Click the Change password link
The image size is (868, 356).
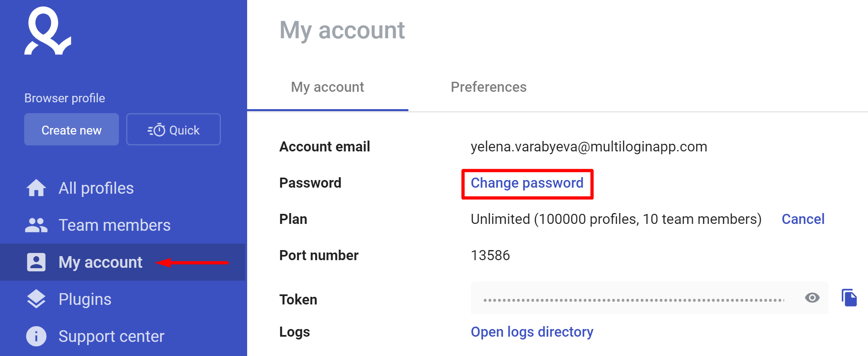[527, 183]
